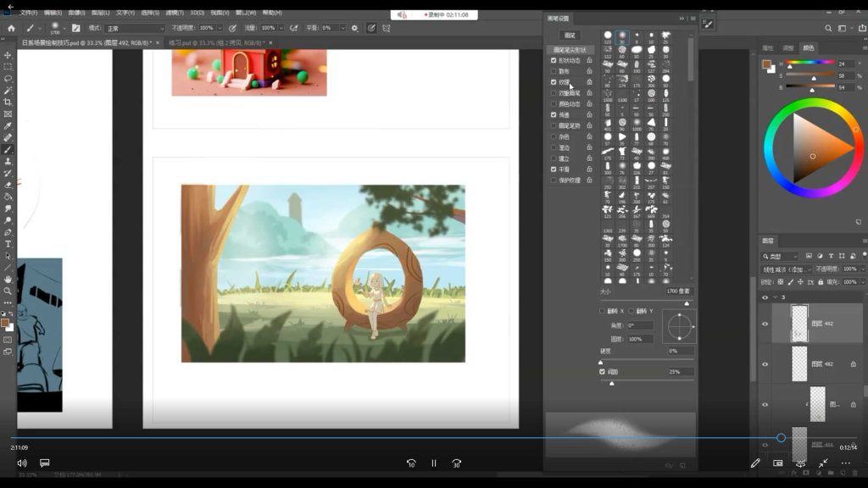Image resolution: width=868 pixels, height=488 pixels.
Task: Select the Move tool
Action: click(x=8, y=54)
